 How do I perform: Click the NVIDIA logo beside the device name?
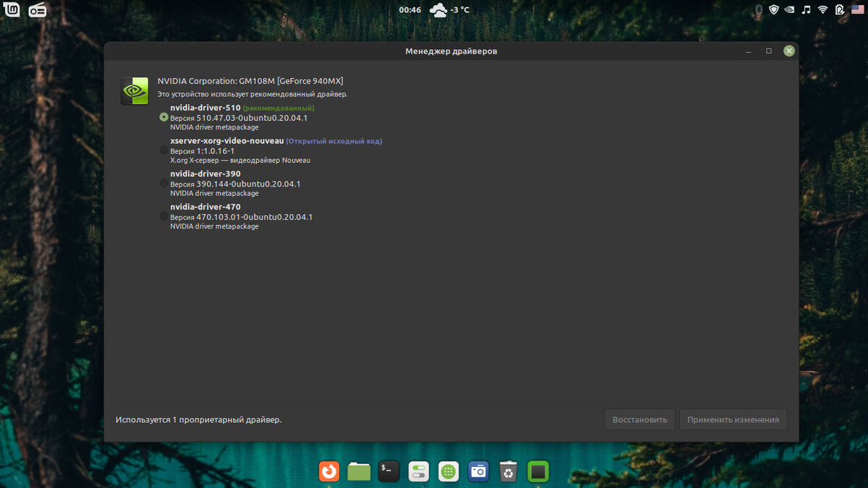coord(135,91)
